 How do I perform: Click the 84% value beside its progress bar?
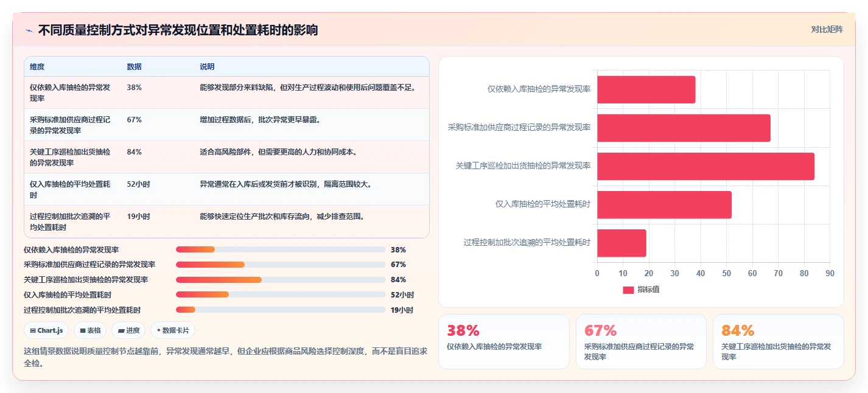click(x=398, y=280)
